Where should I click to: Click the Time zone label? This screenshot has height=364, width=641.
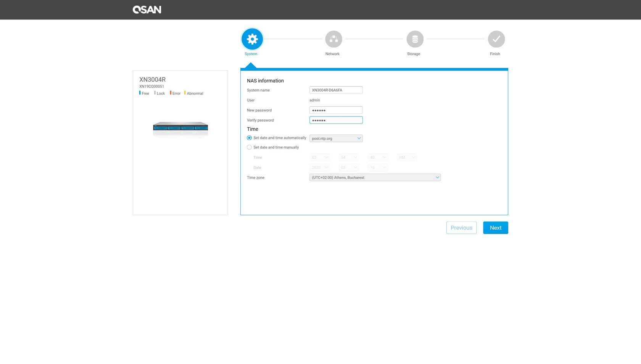click(x=256, y=178)
